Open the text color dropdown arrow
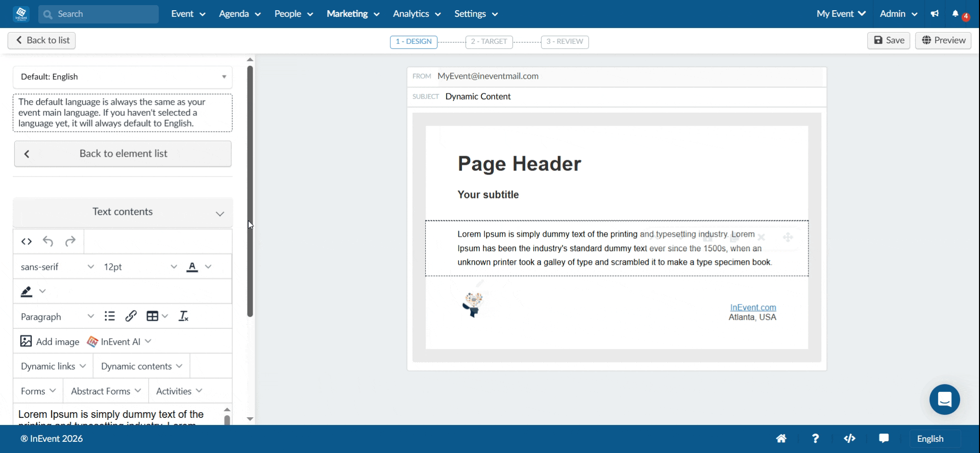Screen dimensions: 980x453 tap(208, 267)
